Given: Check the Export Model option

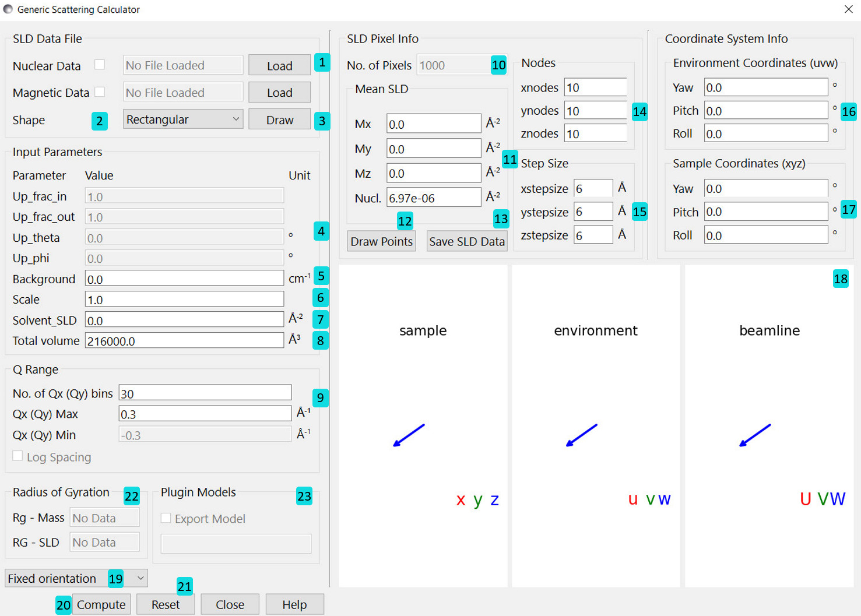Looking at the screenshot, I should point(166,518).
